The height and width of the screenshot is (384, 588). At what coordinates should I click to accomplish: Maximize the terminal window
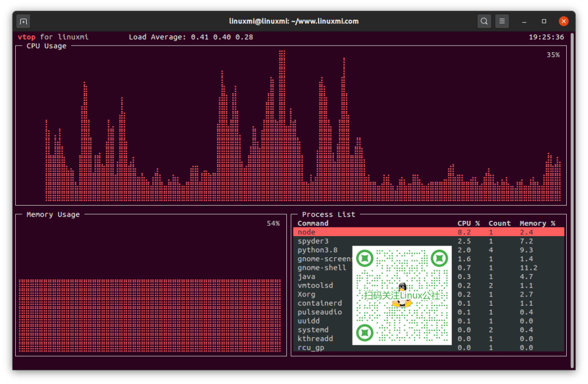point(544,22)
